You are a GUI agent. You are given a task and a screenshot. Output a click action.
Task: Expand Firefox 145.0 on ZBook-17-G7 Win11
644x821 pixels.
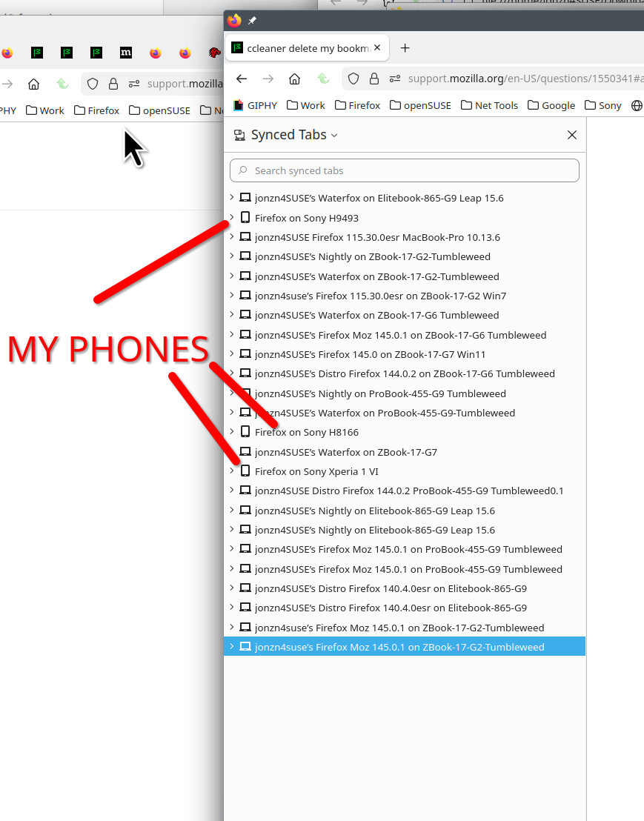coord(231,354)
